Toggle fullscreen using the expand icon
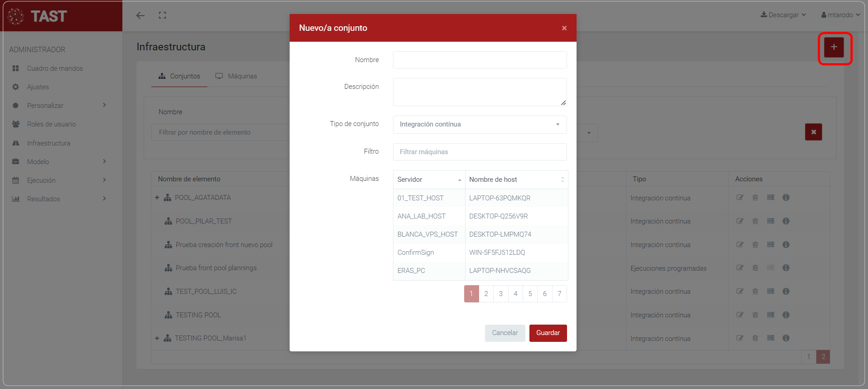 (x=162, y=15)
